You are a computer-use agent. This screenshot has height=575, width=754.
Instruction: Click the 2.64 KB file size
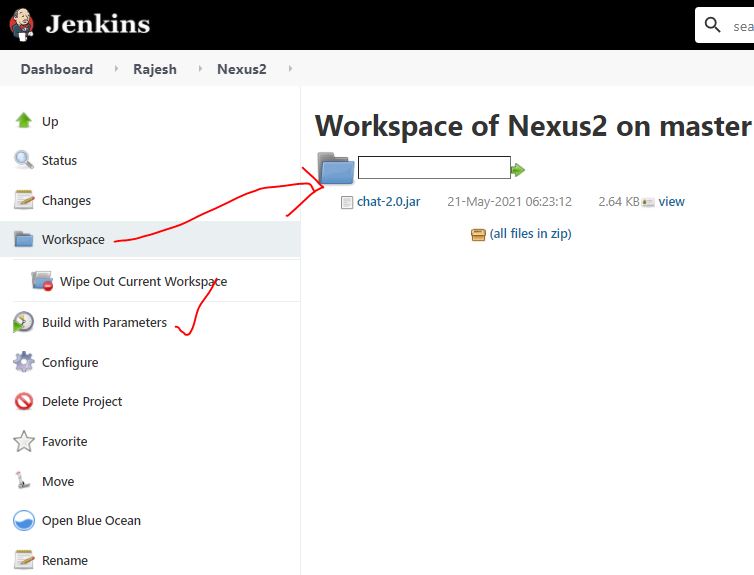[619, 201]
